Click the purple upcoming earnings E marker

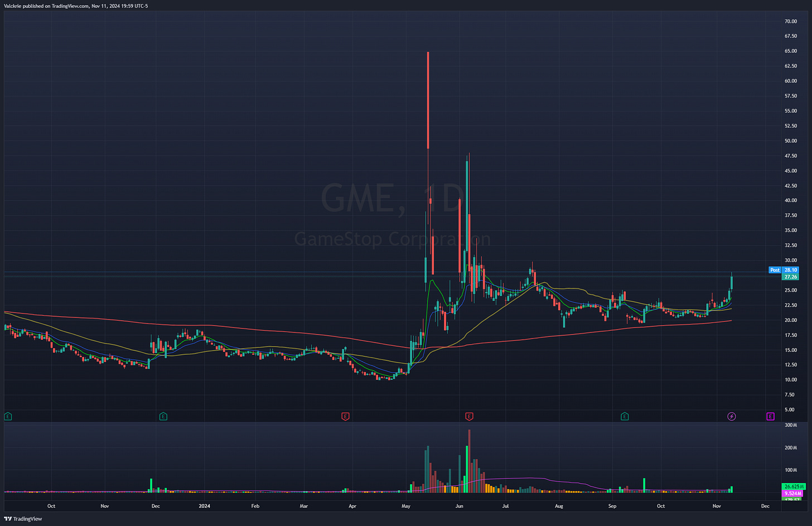[770, 416]
